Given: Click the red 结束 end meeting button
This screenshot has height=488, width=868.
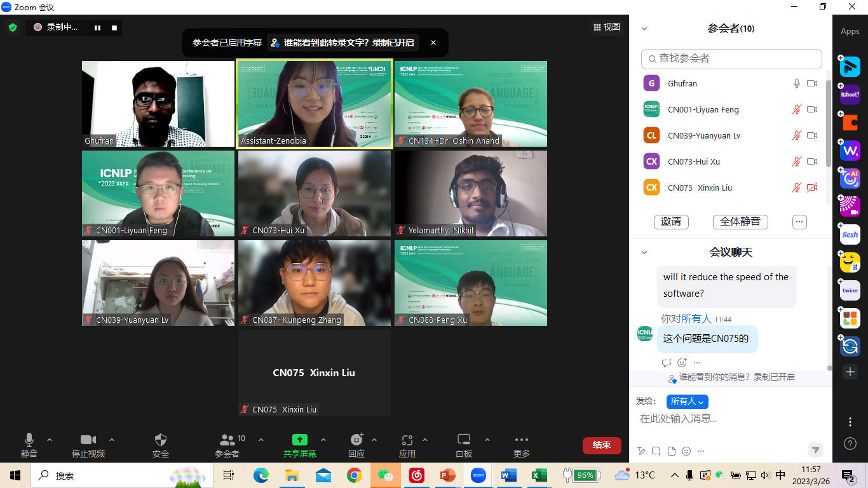Looking at the screenshot, I should pyautogui.click(x=602, y=445).
